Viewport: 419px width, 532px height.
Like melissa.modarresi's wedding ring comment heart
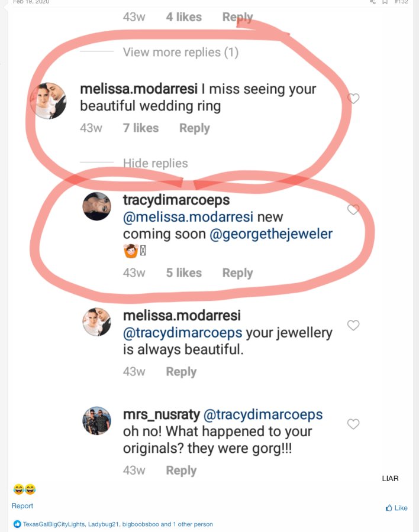[x=353, y=98]
